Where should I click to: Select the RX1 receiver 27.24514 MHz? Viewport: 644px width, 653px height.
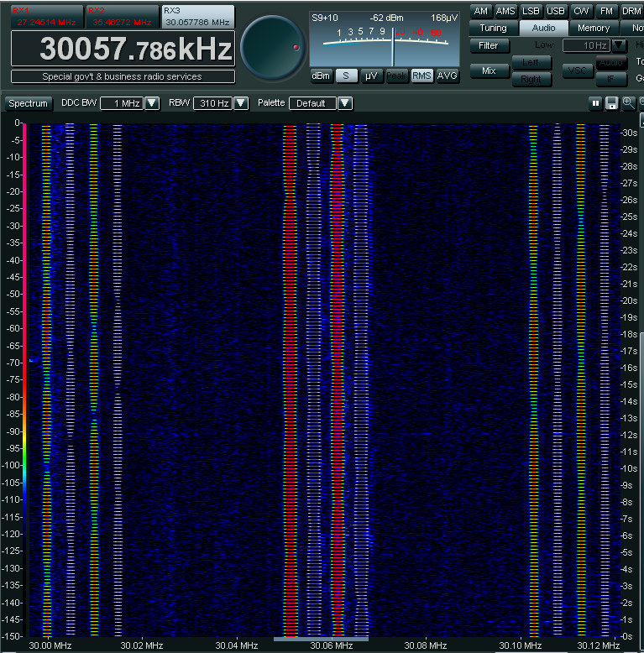click(47, 17)
